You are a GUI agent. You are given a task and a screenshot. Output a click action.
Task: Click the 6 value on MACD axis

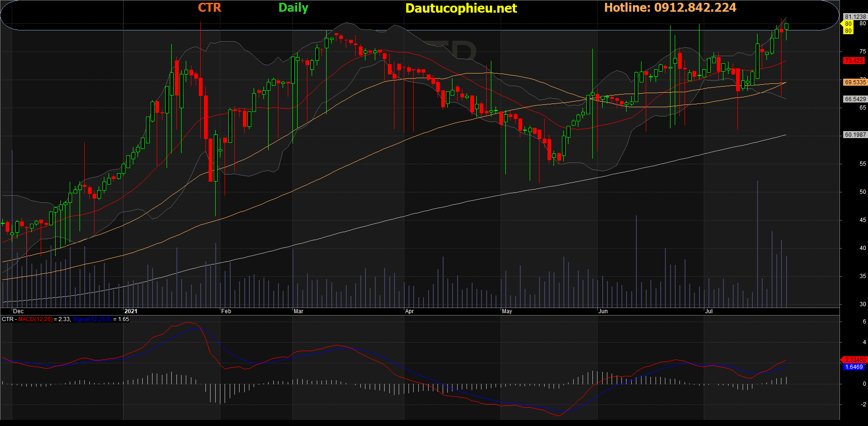(x=864, y=322)
